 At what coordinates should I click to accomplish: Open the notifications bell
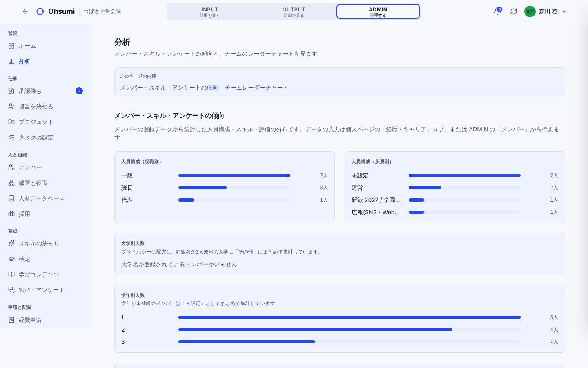[x=497, y=11]
